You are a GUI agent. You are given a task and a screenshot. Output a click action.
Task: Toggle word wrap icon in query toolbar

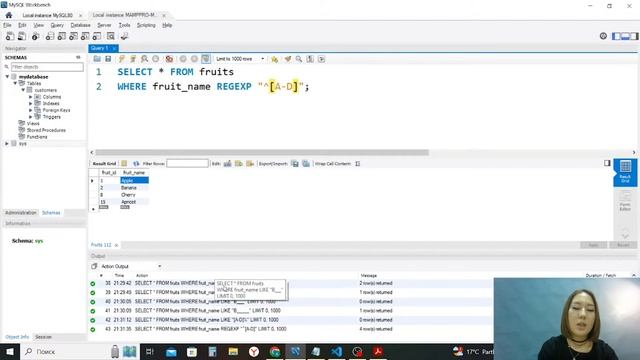322,59
